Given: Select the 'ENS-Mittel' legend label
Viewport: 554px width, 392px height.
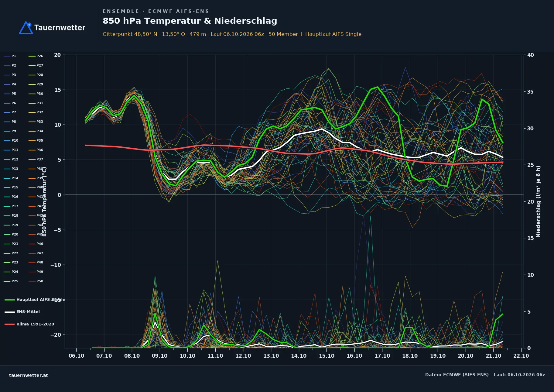Looking at the screenshot, I should 28,311.
